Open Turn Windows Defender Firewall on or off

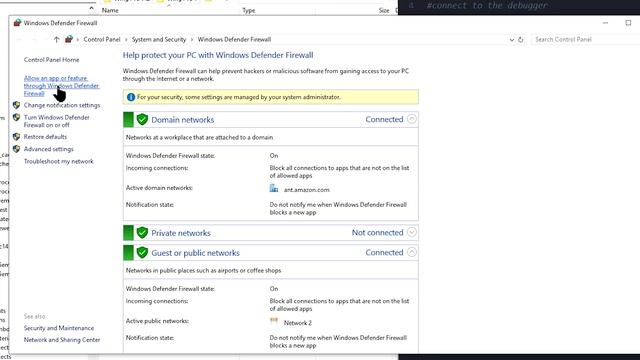click(56, 121)
